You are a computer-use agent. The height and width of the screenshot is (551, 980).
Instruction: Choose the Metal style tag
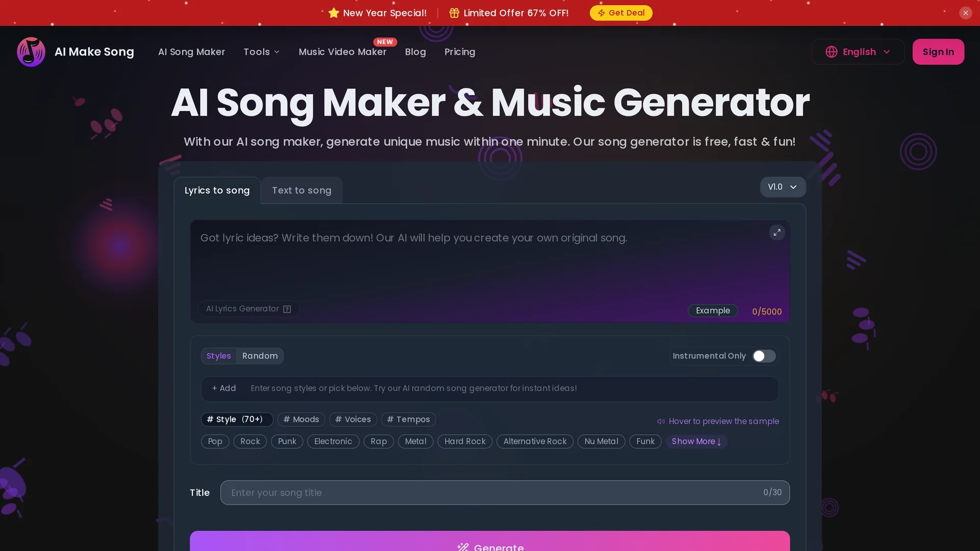point(415,441)
